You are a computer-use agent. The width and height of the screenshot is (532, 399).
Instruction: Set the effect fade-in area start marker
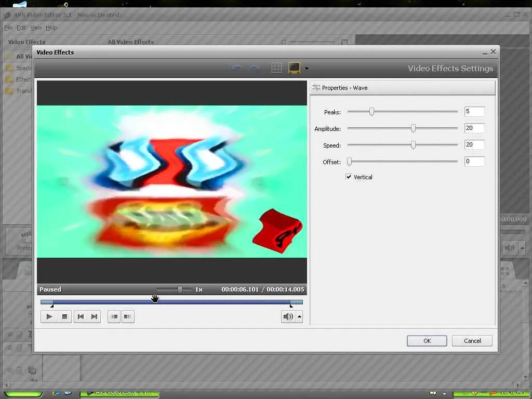pyautogui.click(x=114, y=316)
